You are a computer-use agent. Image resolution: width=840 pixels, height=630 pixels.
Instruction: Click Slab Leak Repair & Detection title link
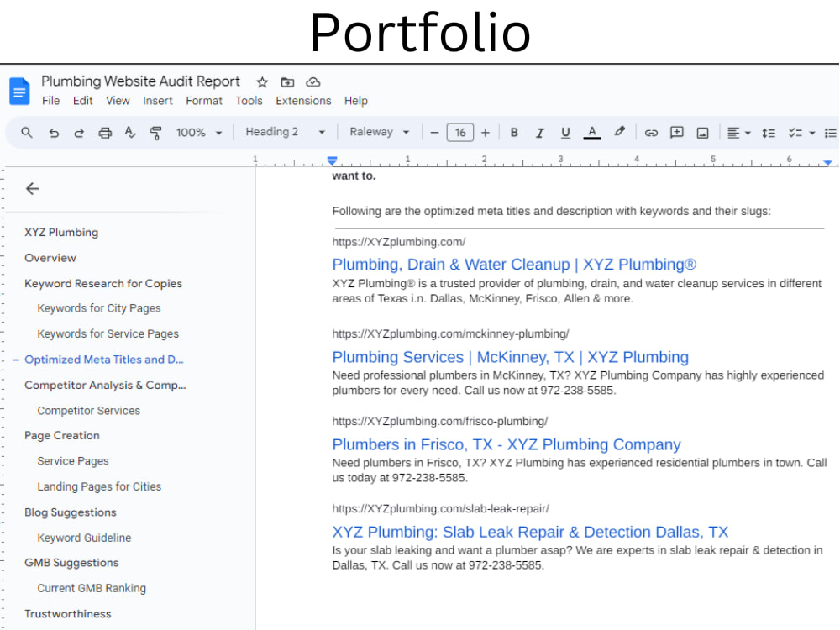(530, 532)
